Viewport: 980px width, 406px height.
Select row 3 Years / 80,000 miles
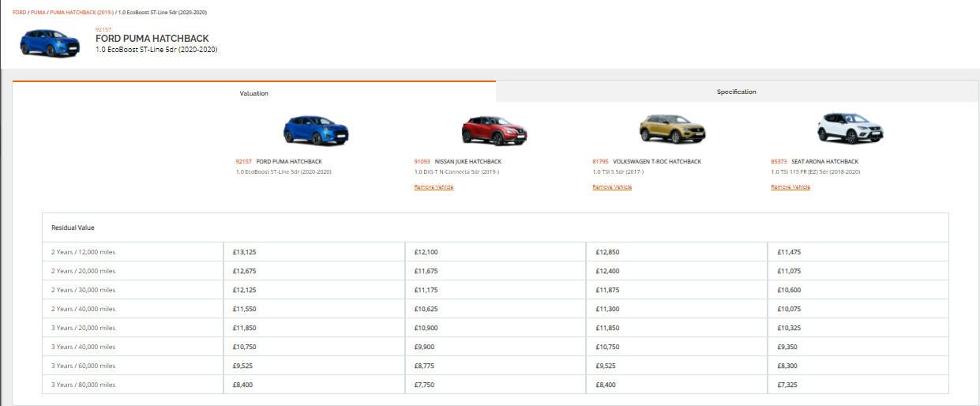coord(495,385)
